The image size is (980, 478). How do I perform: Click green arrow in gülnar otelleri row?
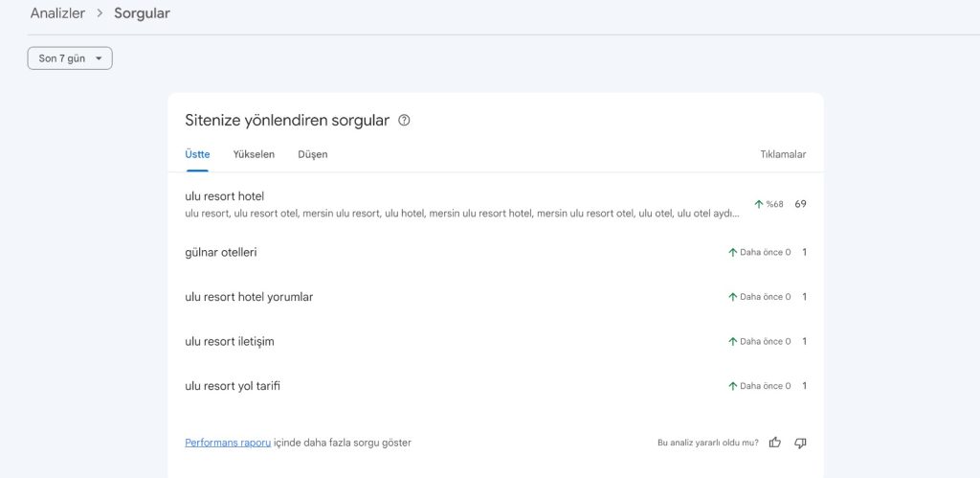(733, 253)
